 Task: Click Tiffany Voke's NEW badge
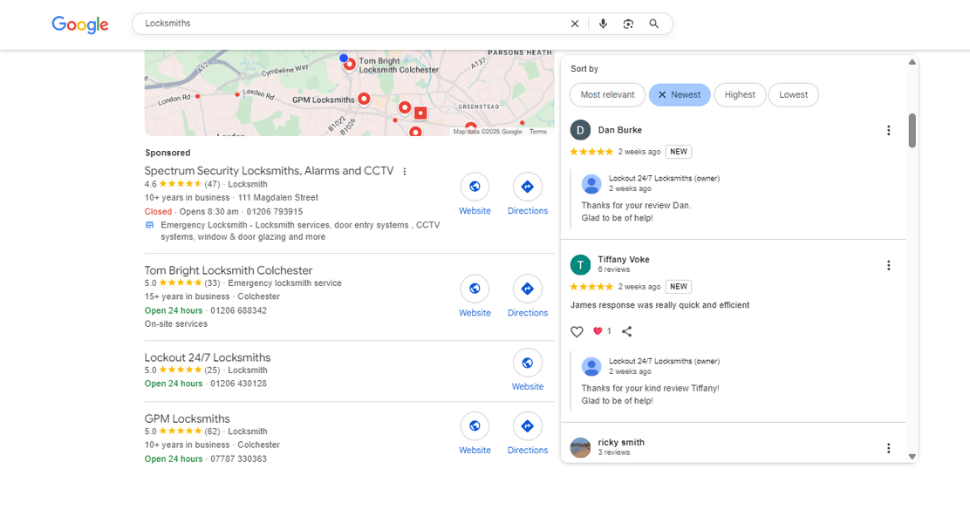click(679, 286)
